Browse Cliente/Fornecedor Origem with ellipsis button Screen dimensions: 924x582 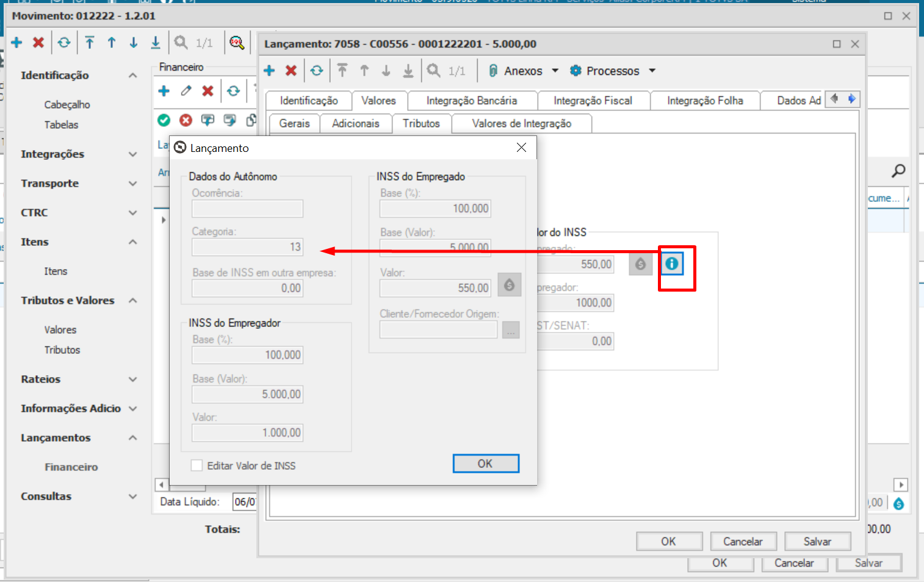click(511, 330)
